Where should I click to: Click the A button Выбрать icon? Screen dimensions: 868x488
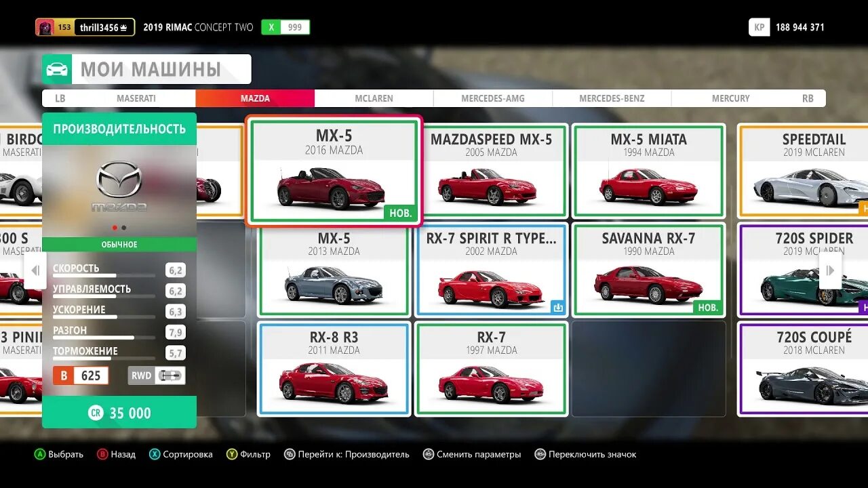40,454
